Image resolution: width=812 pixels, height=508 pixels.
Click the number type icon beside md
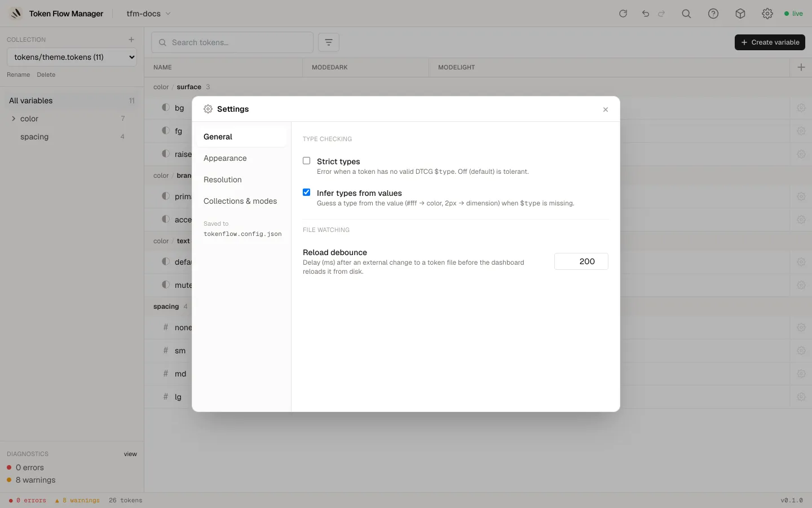pyautogui.click(x=166, y=374)
